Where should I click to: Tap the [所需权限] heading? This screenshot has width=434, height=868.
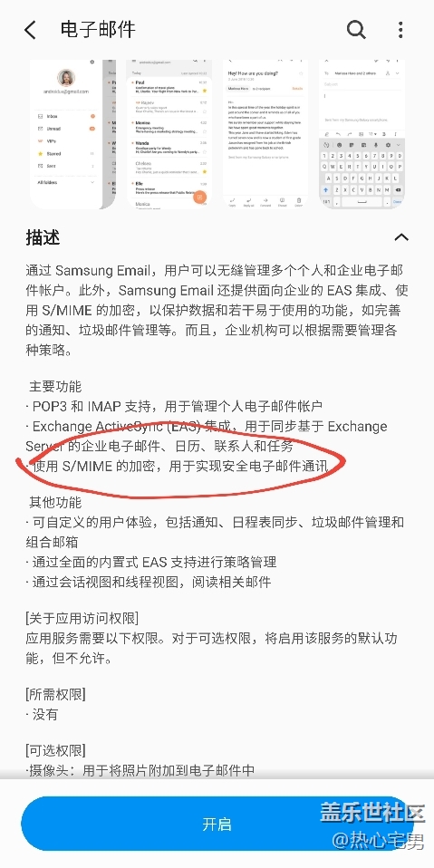pyautogui.click(x=55, y=694)
